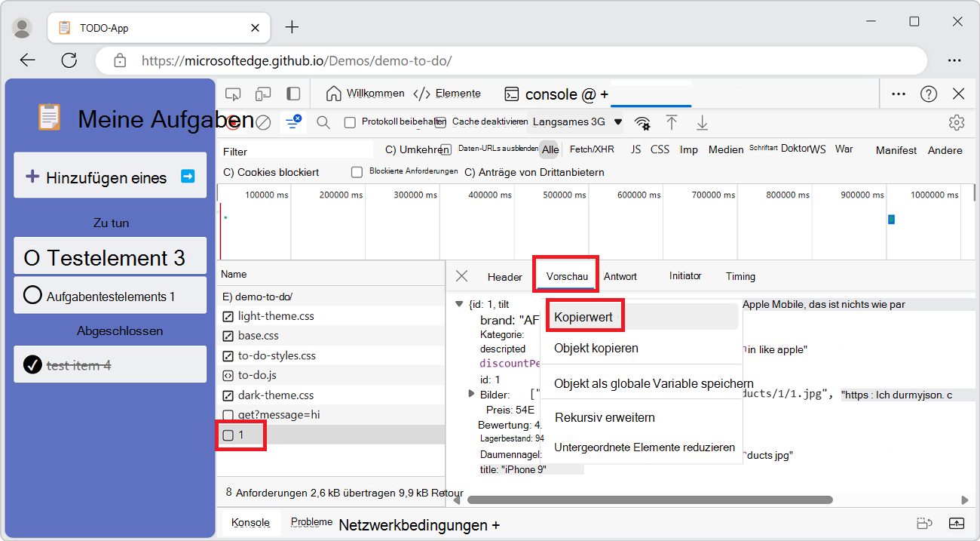Click the inspect element picker icon

pos(233,94)
